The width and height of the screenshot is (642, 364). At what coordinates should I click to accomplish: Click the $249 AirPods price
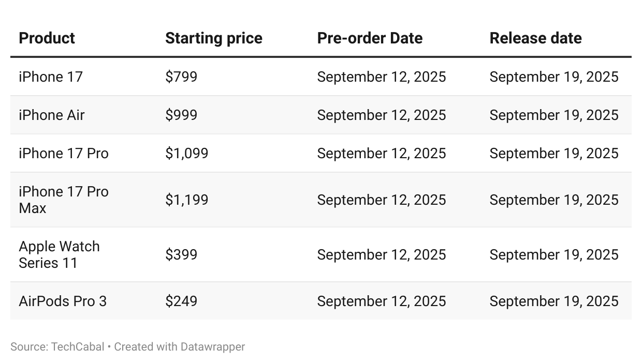click(x=181, y=301)
